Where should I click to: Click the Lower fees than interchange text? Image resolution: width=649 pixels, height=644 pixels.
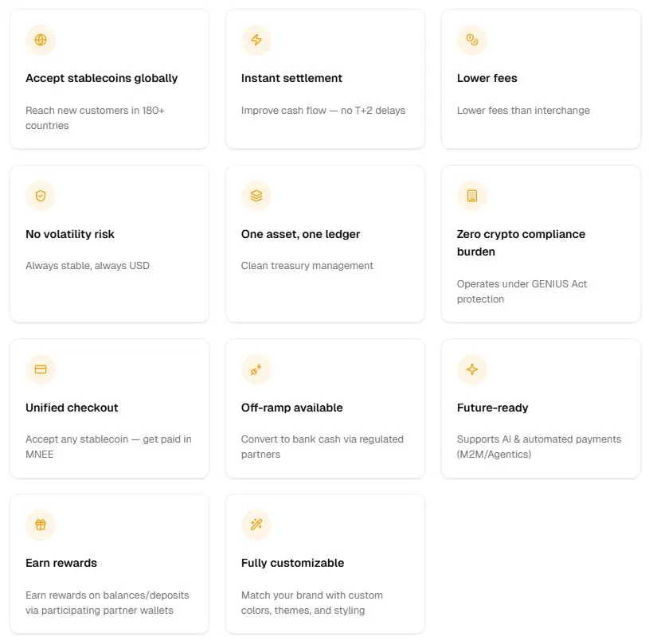[x=523, y=111]
